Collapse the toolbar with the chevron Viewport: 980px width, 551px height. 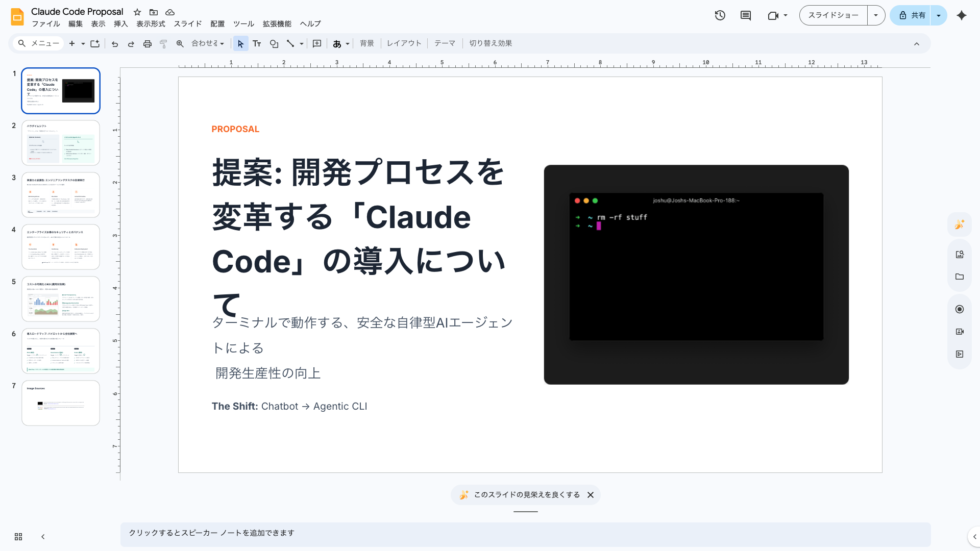point(917,43)
